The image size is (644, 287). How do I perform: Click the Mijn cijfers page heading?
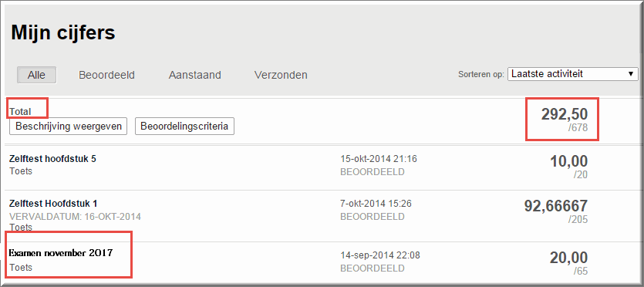(x=63, y=32)
